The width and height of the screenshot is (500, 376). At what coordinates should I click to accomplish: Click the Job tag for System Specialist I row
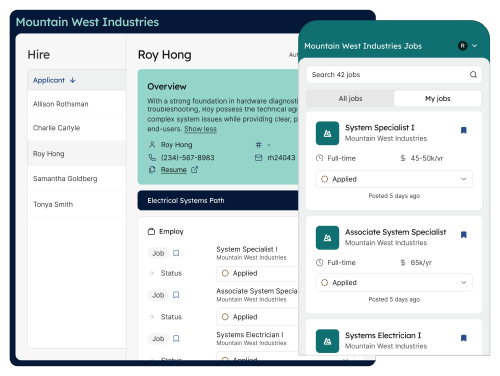pos(158,253)
